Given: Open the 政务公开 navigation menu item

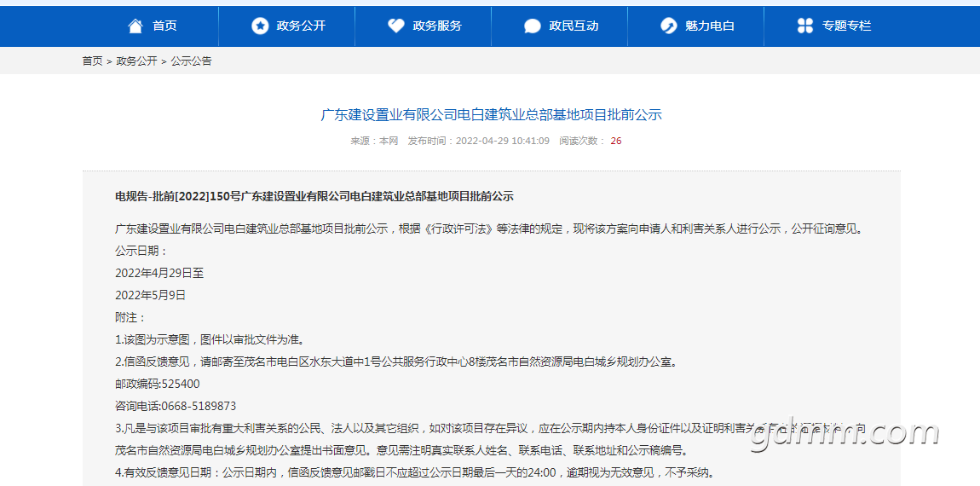Looking at the screenshot, I should click(301, 26).
